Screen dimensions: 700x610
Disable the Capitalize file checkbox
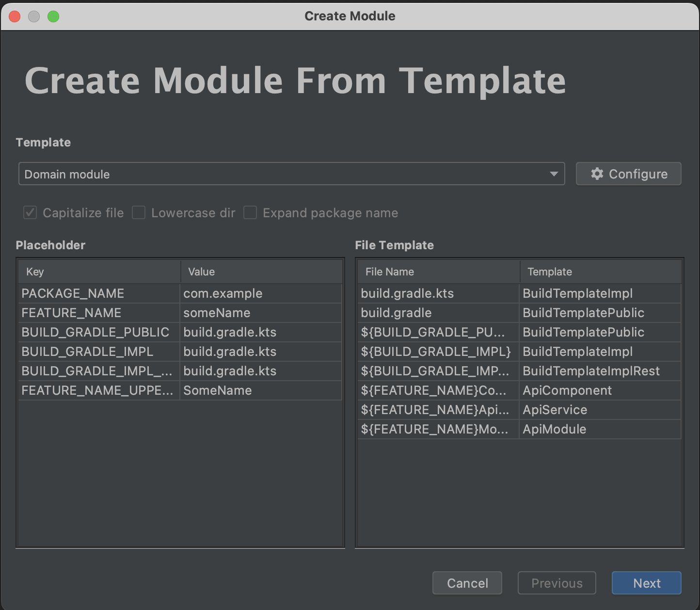coord(30,212)
